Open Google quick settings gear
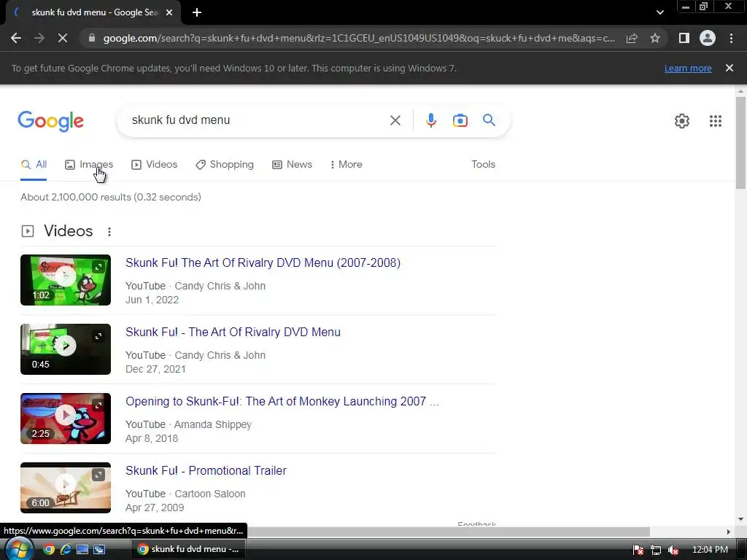 (x=682, y=121)
